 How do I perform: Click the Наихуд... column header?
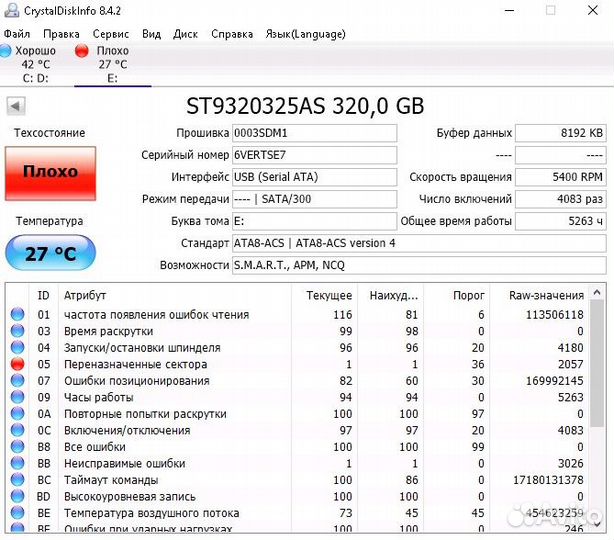click(390, 295)
